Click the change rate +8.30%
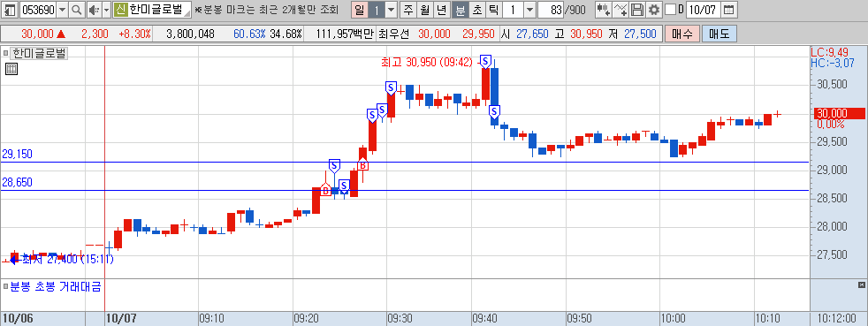The height and width of the screenshot is (326, 868). pyautogui.click(x=134, y=34)
